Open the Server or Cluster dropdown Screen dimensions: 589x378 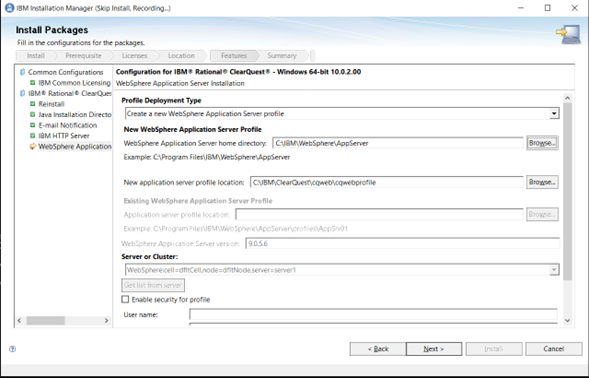click(x=554, y=270)
